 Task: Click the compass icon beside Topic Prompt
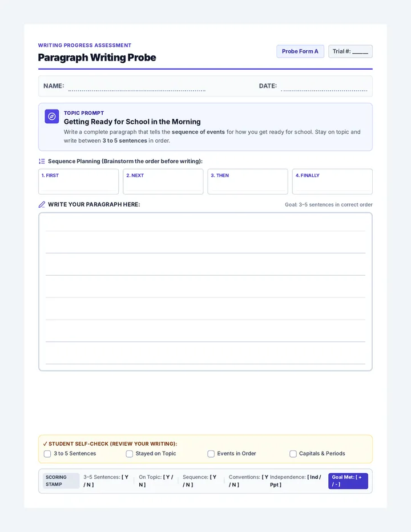click(x=52, y=116)
